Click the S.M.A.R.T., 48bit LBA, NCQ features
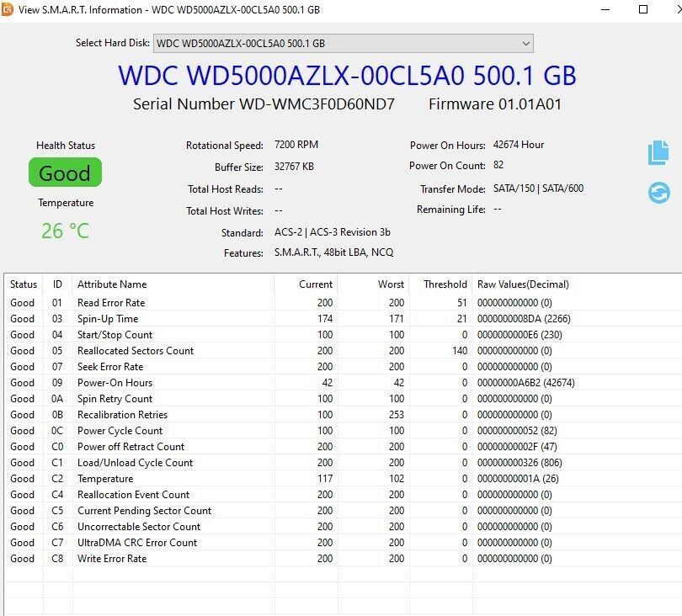 click(333, 252)
